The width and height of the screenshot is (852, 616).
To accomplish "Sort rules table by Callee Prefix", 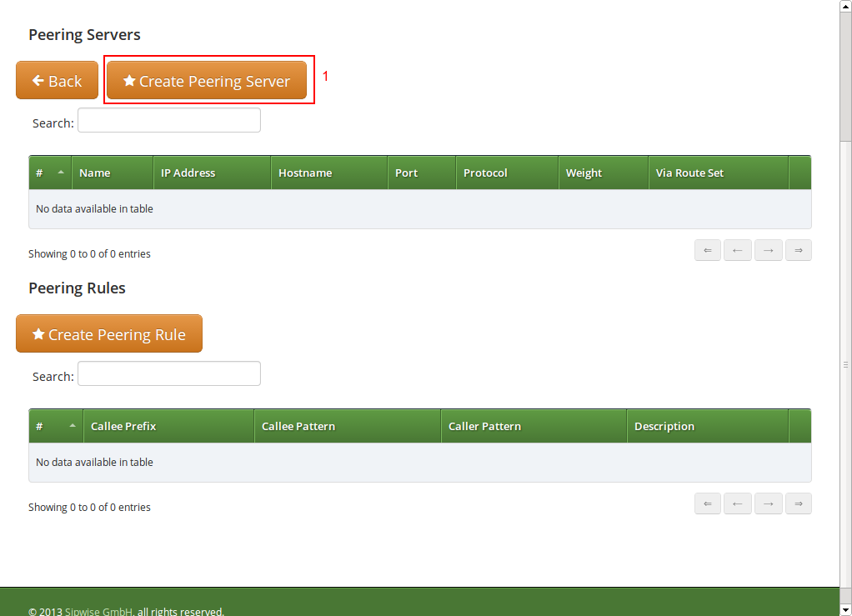I will (169, 426).
